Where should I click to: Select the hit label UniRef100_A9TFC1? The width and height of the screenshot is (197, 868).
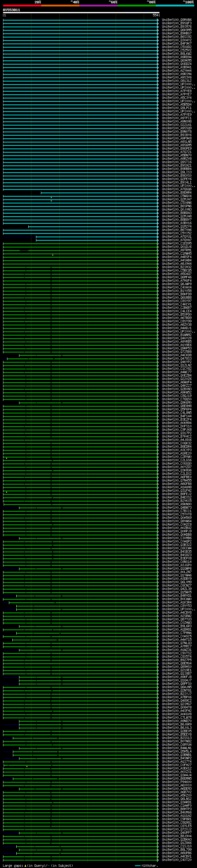177,118
